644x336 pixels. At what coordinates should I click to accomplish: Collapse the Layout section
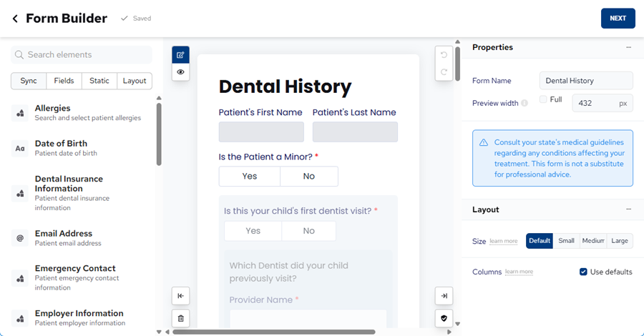tap(628, 209)
